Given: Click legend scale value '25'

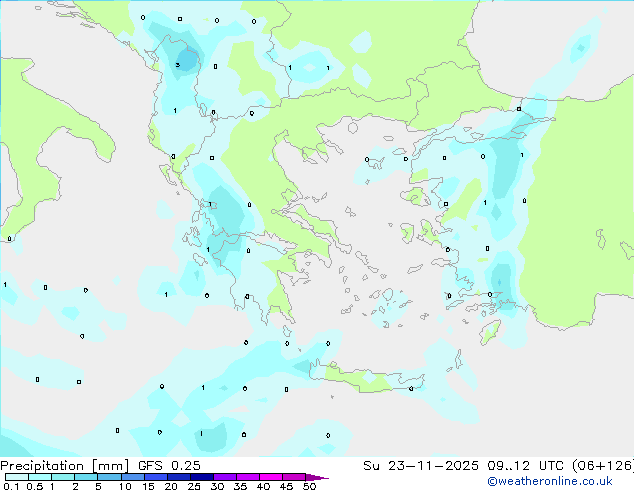Looking at the screenshot, I should point(194,486).
